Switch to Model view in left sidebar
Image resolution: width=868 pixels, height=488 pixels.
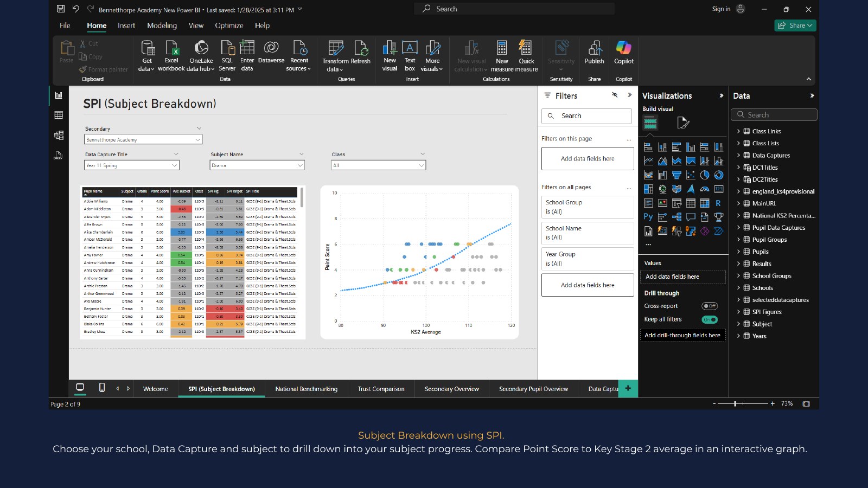click(59, 135)
